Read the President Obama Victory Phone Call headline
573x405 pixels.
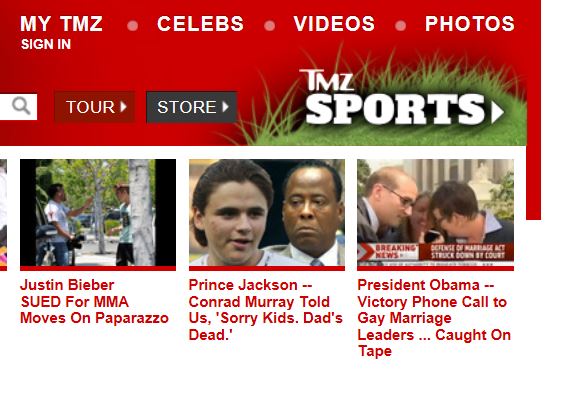[x=434, y=318]
